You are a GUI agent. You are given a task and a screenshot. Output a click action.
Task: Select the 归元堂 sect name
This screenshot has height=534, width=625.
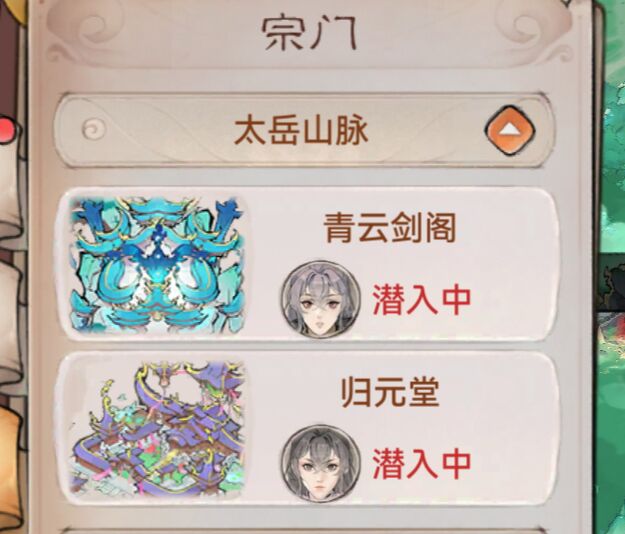(390, 392)
